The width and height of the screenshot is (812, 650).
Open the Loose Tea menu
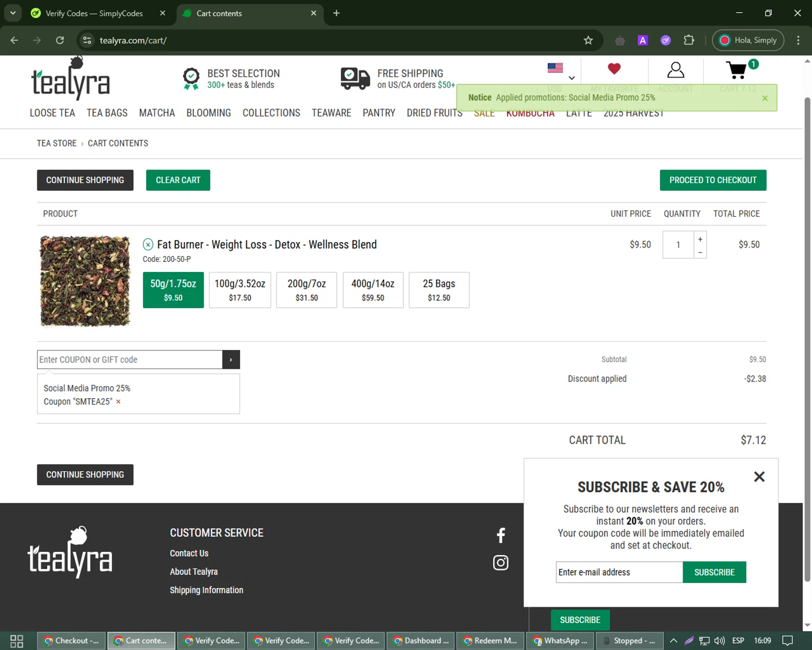point(53,113)
